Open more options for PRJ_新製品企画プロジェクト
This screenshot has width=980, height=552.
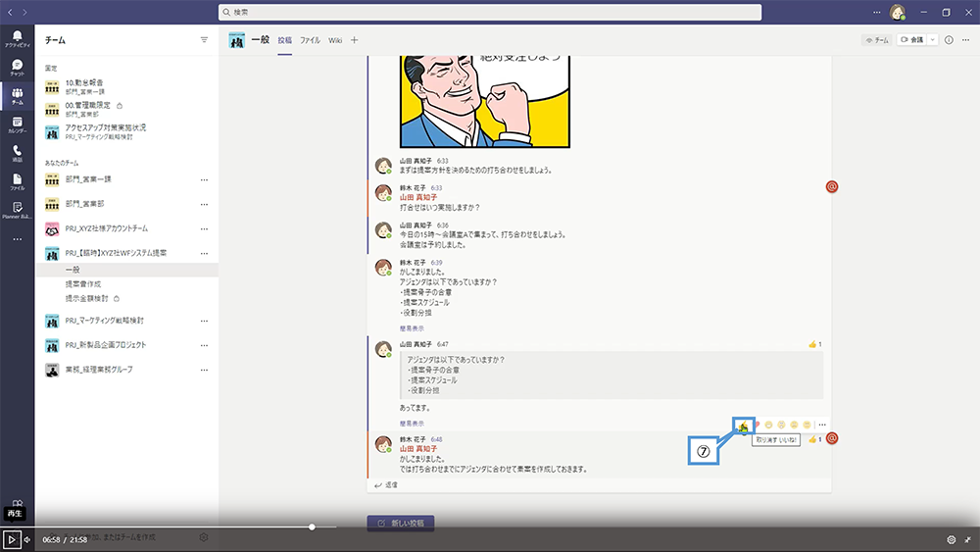[x=204, y=345]
